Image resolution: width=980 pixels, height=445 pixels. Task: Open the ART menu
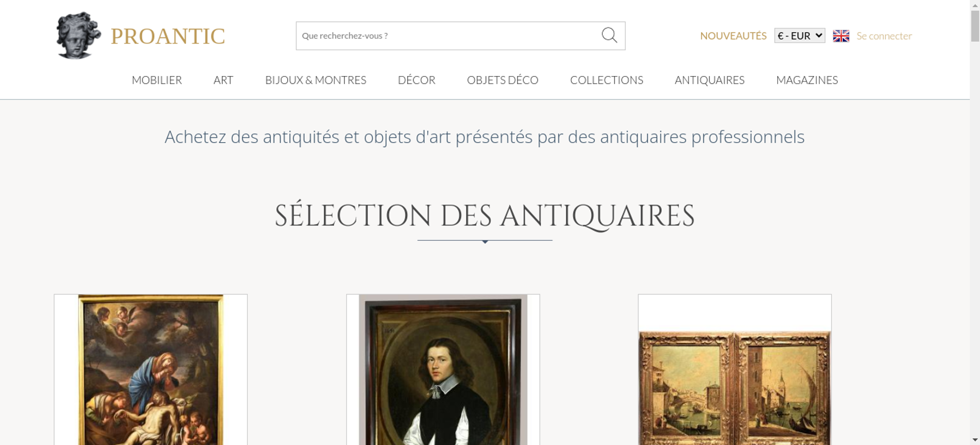click(x=223, y=80)
